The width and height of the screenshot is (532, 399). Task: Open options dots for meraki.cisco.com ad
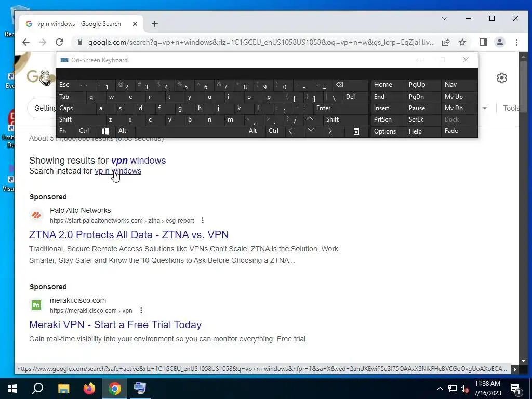141,311
